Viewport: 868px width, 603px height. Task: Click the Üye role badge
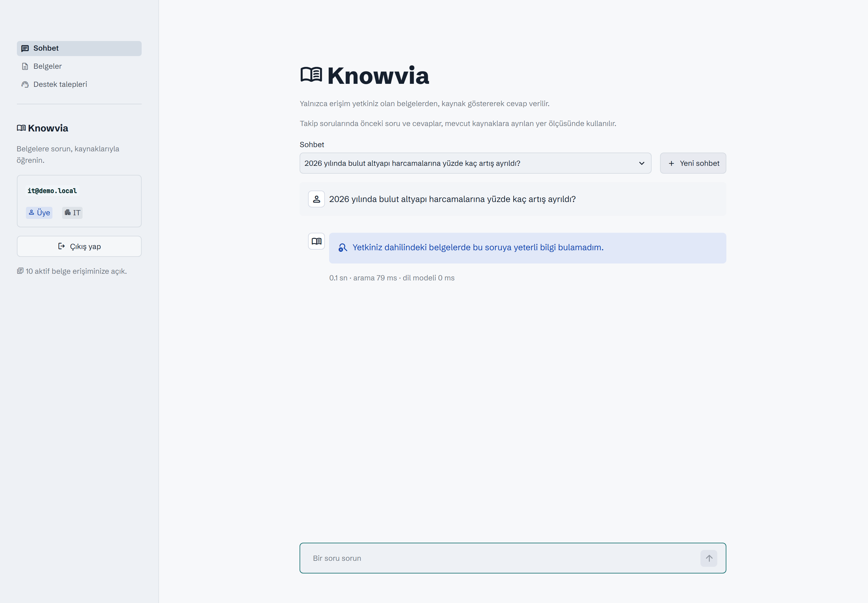point(39,213)
